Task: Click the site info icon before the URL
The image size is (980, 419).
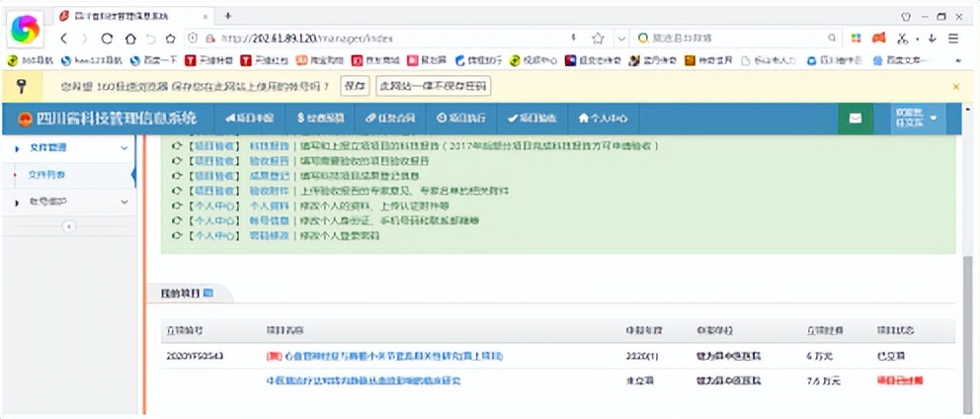Action: (194, 39)
